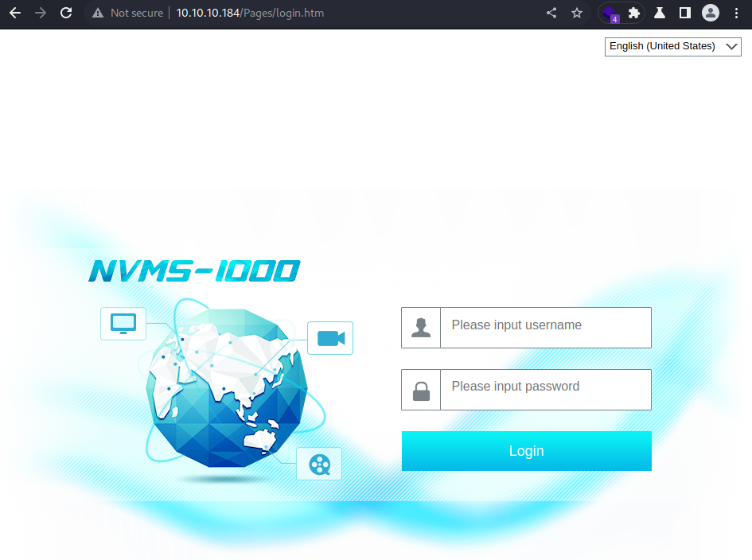The width and height of the screenshot is (752, 560).
Task: Click the monitor icon near the globe
Action: pyautogui.click(x=123, y=324)
